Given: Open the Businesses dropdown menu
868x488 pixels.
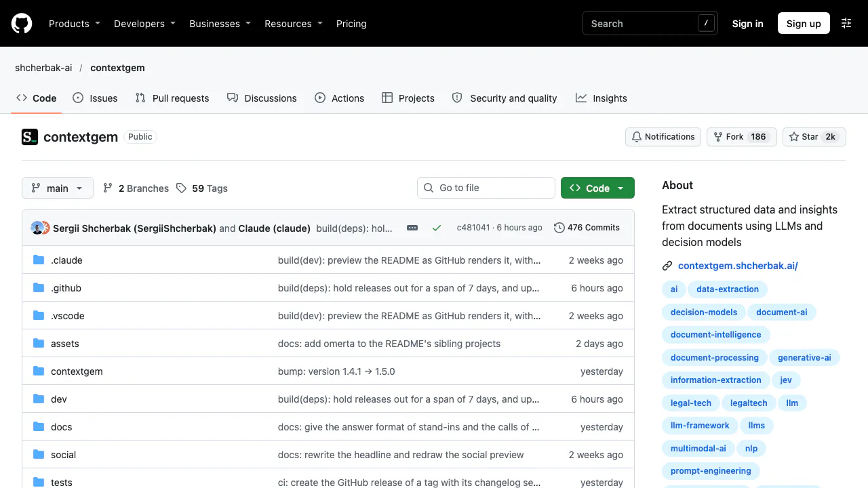Looking at the screenshot, I should pyautogui.click(x=220, y=24).
